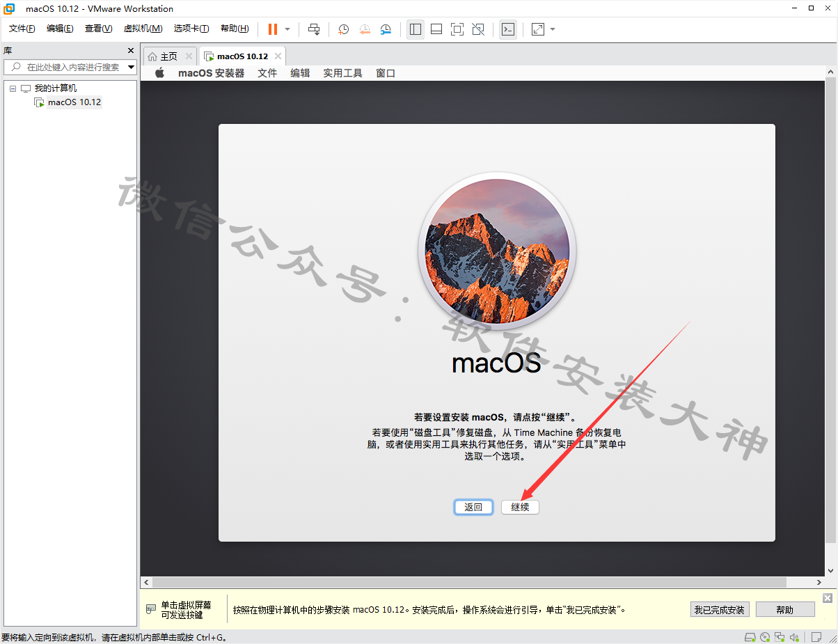Click the CD/DVD drive status icon
The width and height of the screenshot is (838, 644).
pyautogui.click(x=766, y=637)
